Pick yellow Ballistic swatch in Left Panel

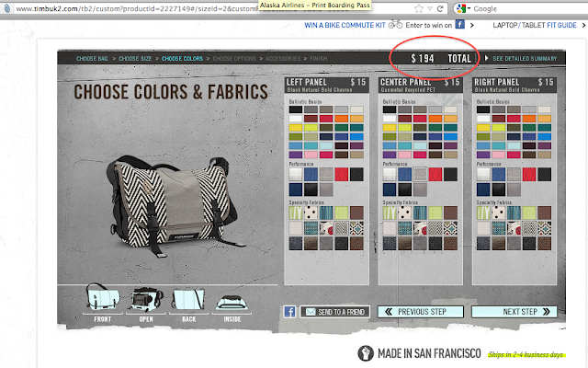296,127
